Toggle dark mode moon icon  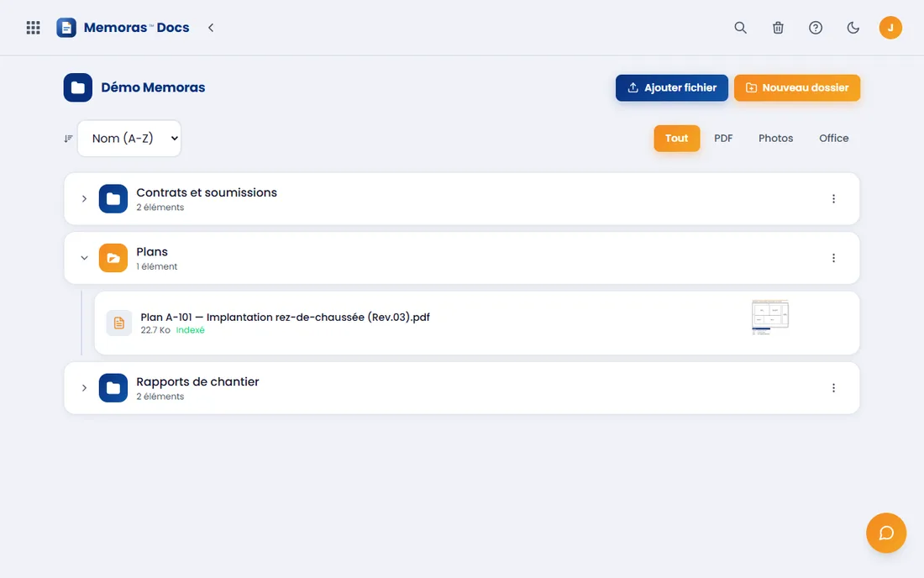click(x=853, y=28)
